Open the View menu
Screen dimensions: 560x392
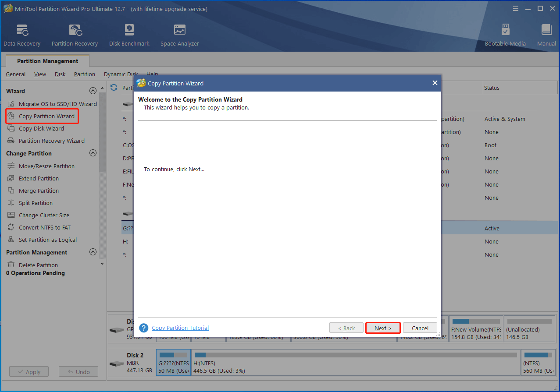pyautogui.click(x=40, y=74)
